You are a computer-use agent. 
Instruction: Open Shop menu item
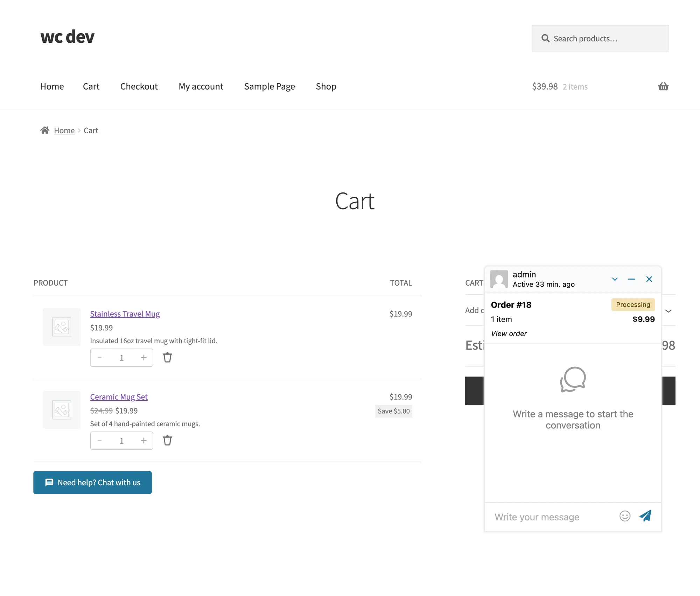(x=326, y=86)
